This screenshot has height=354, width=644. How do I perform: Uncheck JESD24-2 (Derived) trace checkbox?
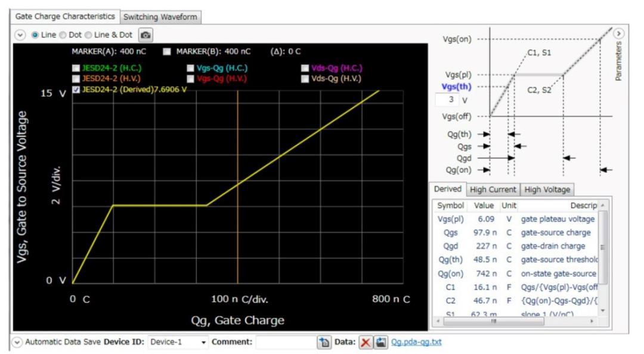click(x=76, y=90)
